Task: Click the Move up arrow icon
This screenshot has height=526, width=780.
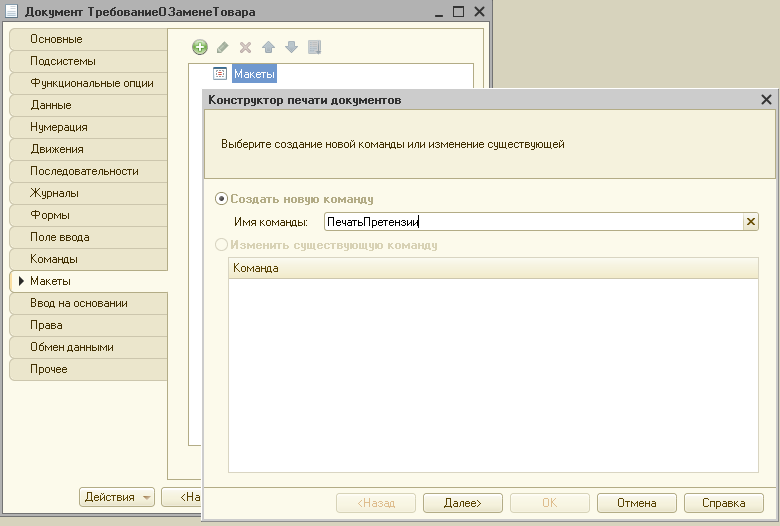Action: pyautogui.click(x=268, y=47)
